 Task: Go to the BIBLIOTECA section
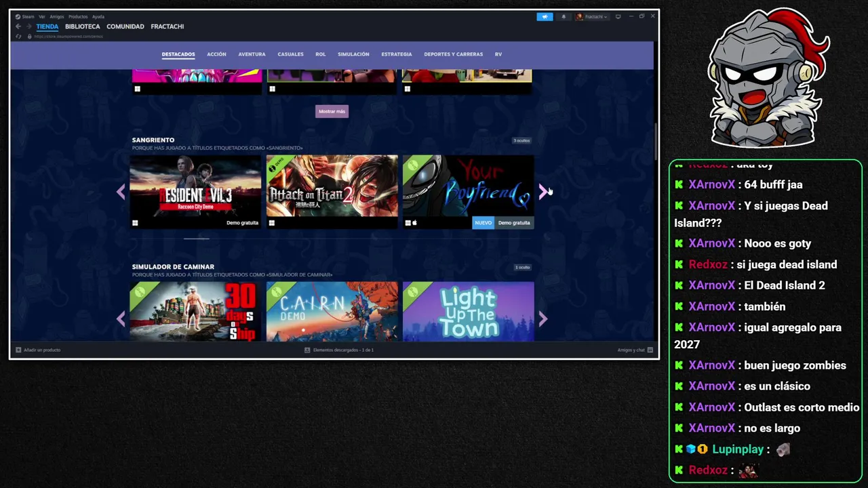[x=83, y=26]
